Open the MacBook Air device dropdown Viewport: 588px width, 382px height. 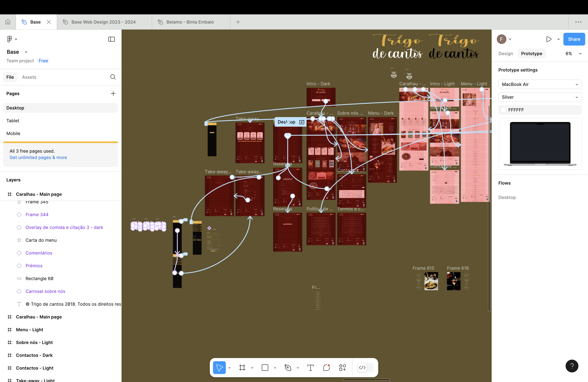(540, 84)
